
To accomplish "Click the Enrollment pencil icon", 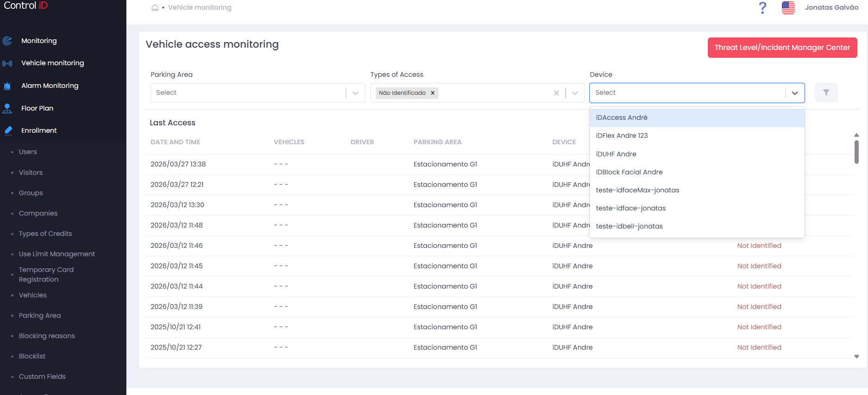I will click(8, 130).
